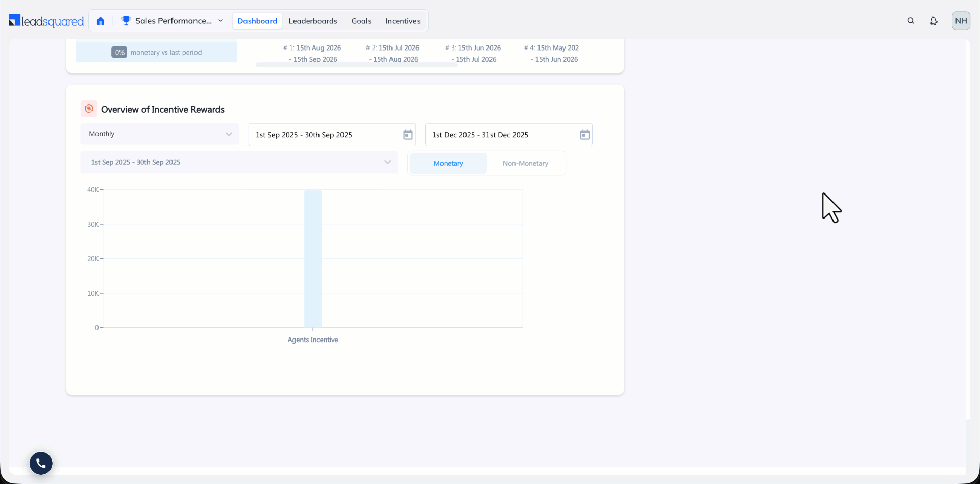Open the Goals tab
The image size is (980, 484).
click(361, 21)
